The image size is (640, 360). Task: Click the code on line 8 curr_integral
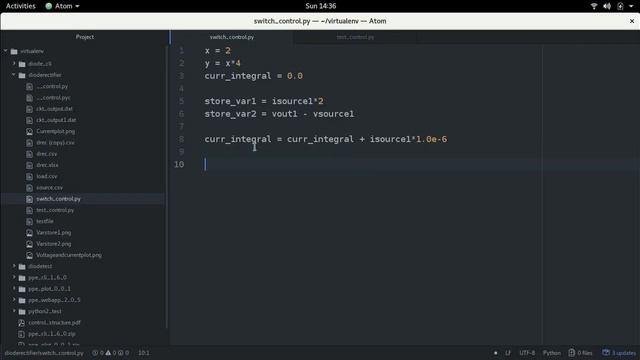(x=326, y=139)
